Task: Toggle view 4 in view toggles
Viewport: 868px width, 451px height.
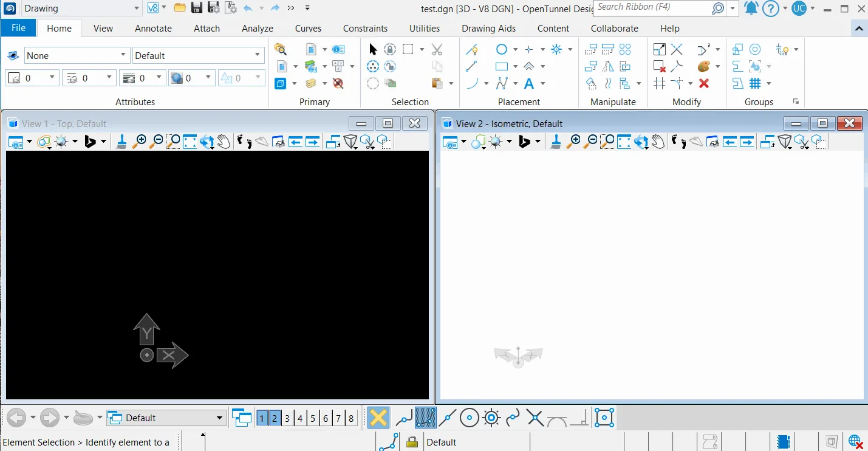Action: 300,418
